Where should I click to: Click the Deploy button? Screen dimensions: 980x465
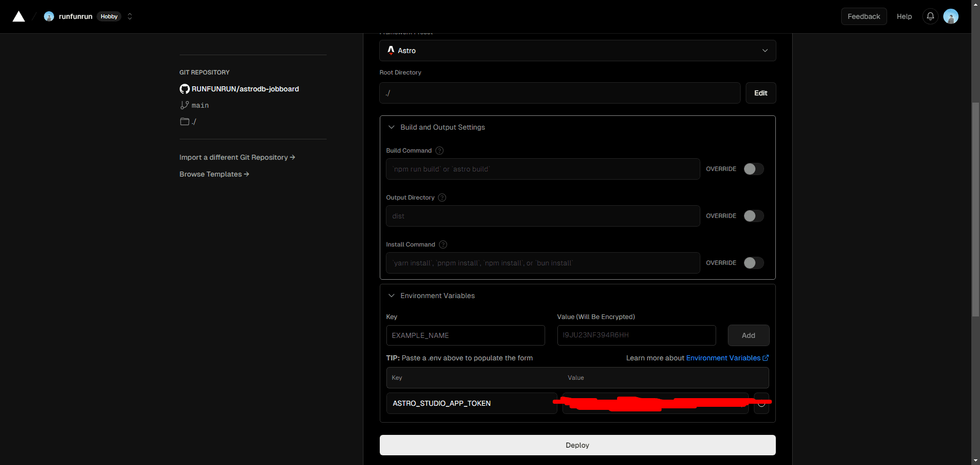point(577,445)
